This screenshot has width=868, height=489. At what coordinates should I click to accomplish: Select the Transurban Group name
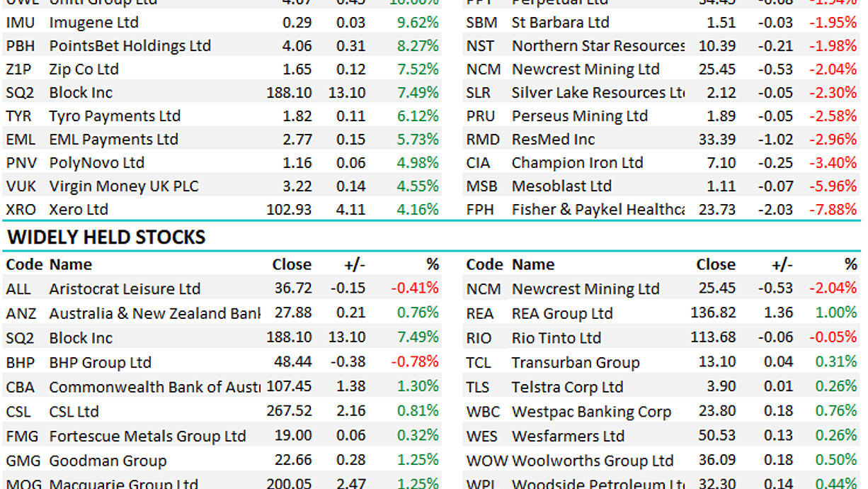[576, 362]
